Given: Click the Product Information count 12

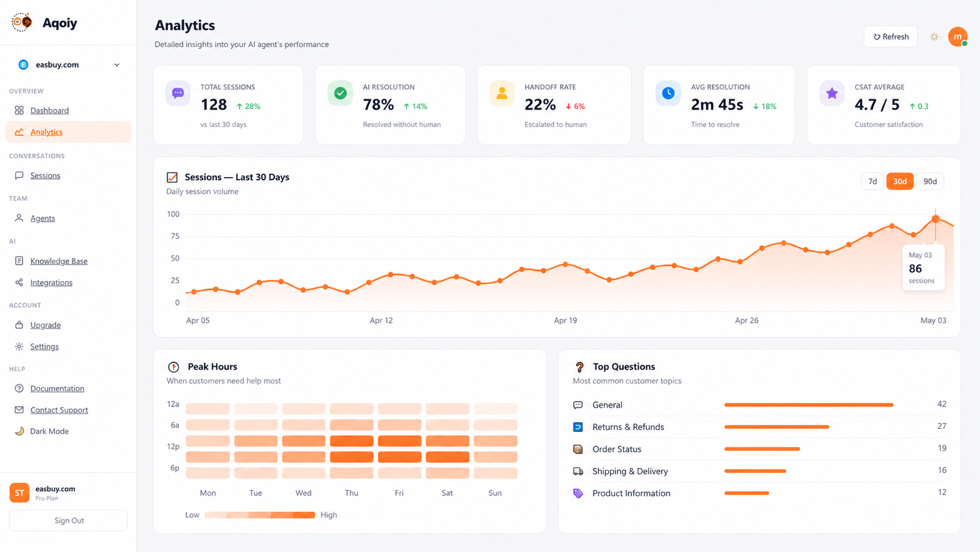Looking at the screenshot, I should (942, 492).
